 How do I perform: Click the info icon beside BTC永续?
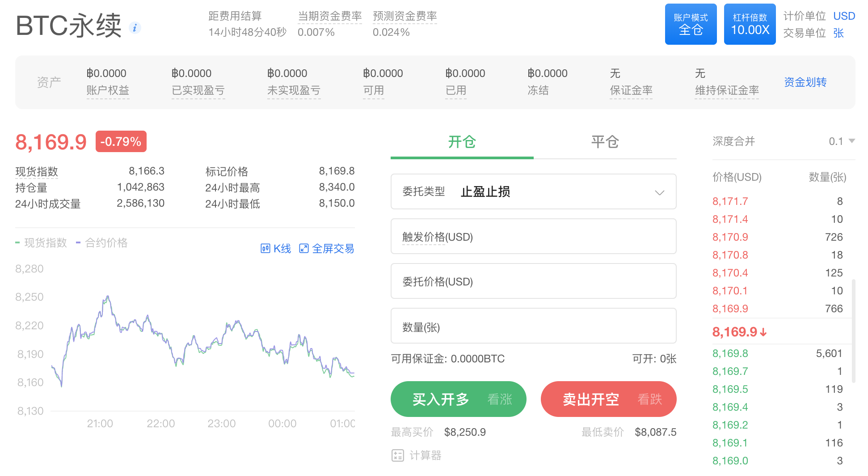[135, 28]
